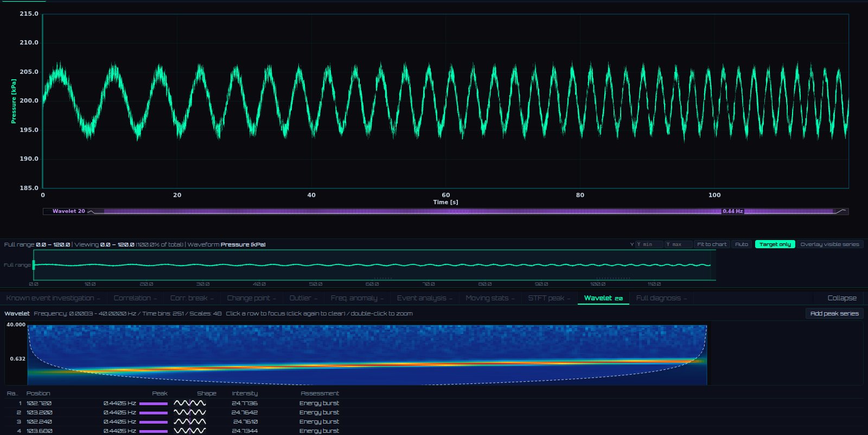The height and width of the screenshot is (435, 868).
Task: Click the Auto Y-scale button
Action: pos(742,244)
